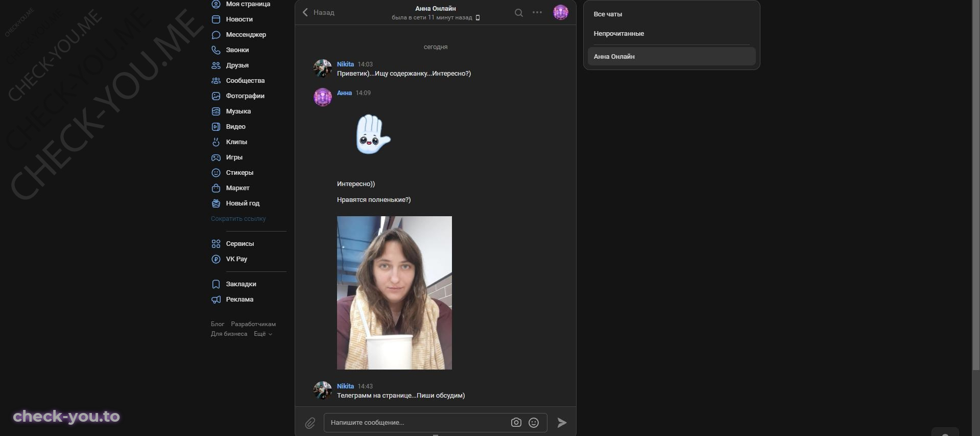Open Разработчикам footer link
The width and height of the screenshot is (980, 436).
[x=253, y=324]
